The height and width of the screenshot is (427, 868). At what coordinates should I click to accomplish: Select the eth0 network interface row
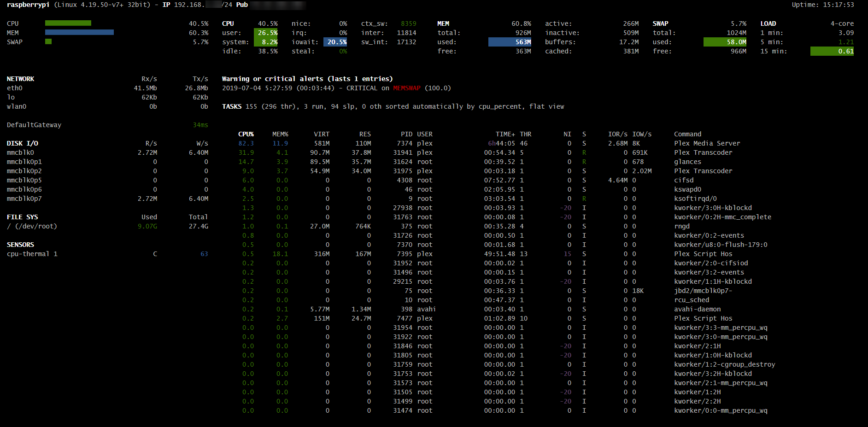(x=107, y=88)
